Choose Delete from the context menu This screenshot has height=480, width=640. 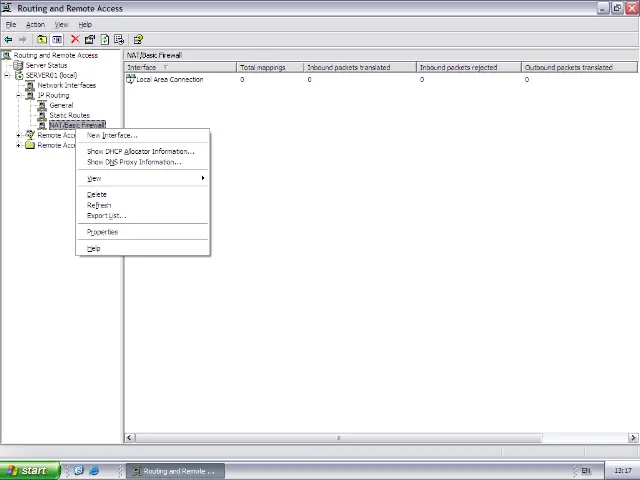click(x=143, y=195)
